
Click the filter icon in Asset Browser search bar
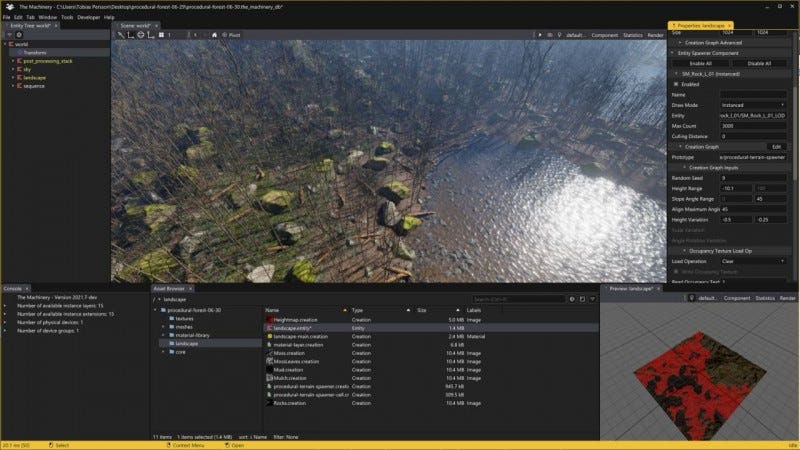[592, 299]
